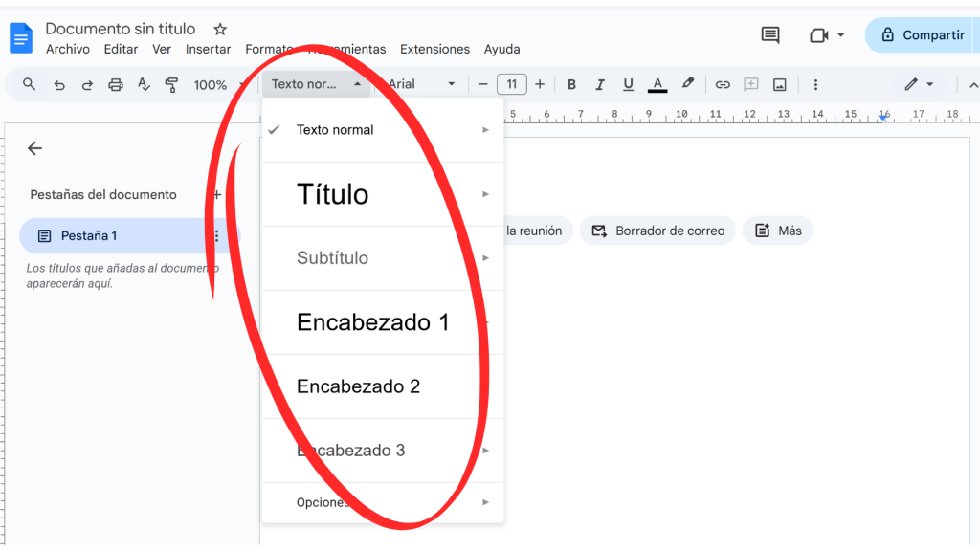Expand the Título style submenu arrow
980x551 pixels.
pos(486,194)
